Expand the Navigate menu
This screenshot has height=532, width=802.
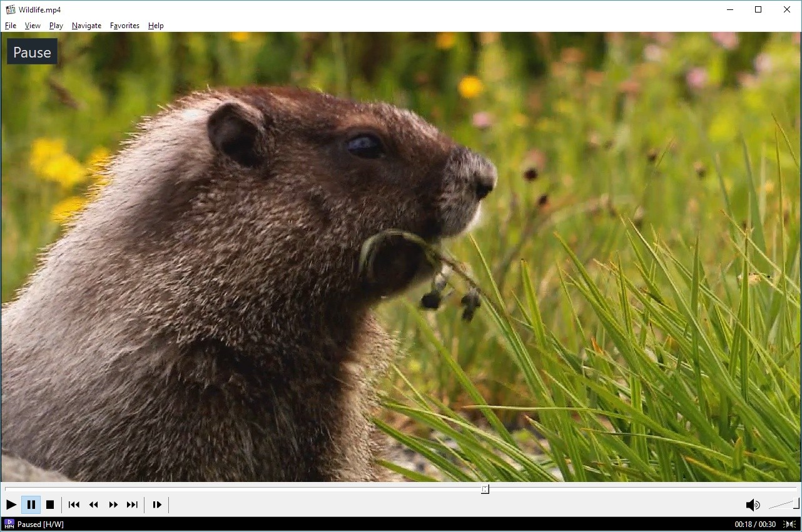[x=86, y=26]
